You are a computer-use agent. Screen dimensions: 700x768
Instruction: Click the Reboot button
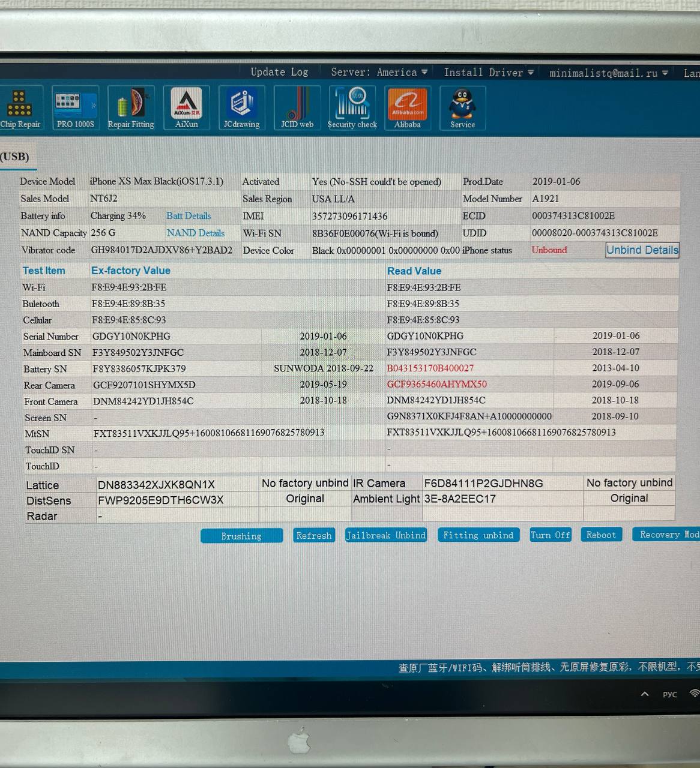point(601,535)
